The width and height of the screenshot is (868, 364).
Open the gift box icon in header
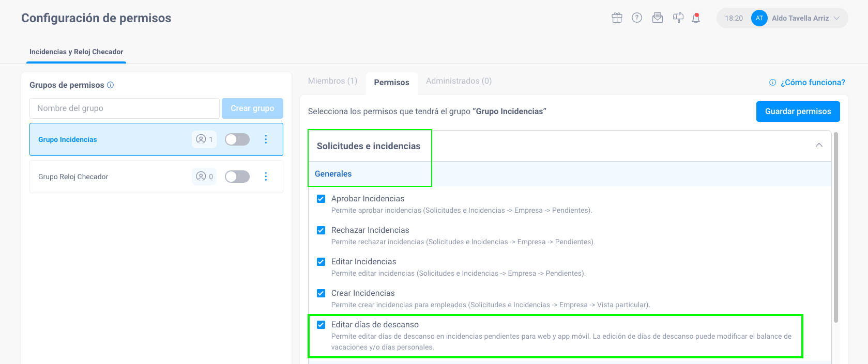(x=617, y=18)
